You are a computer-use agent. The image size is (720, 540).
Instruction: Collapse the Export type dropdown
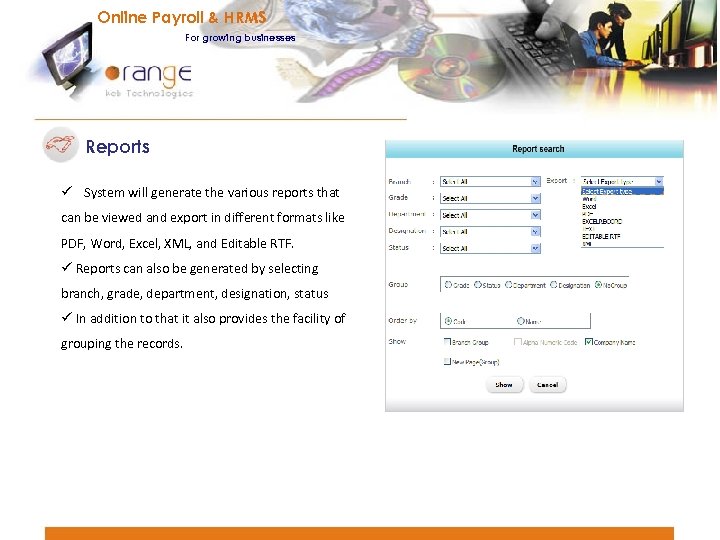(659, 181)
